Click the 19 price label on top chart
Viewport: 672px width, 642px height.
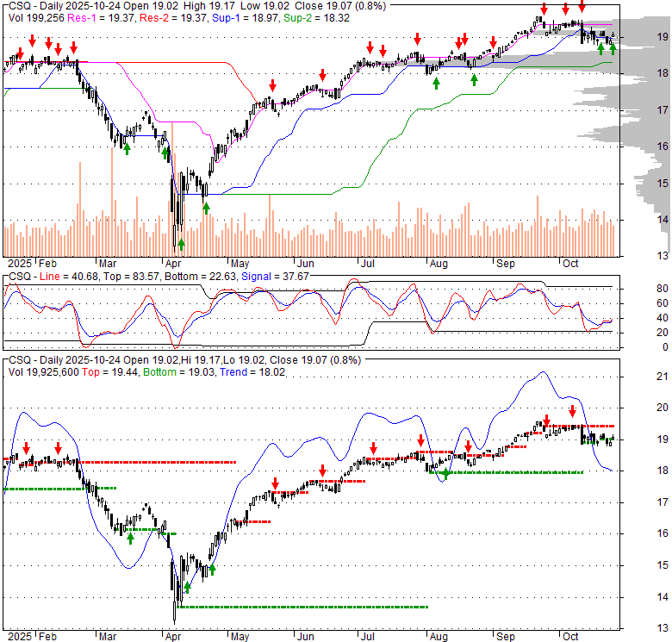click(x=663, y=37)
